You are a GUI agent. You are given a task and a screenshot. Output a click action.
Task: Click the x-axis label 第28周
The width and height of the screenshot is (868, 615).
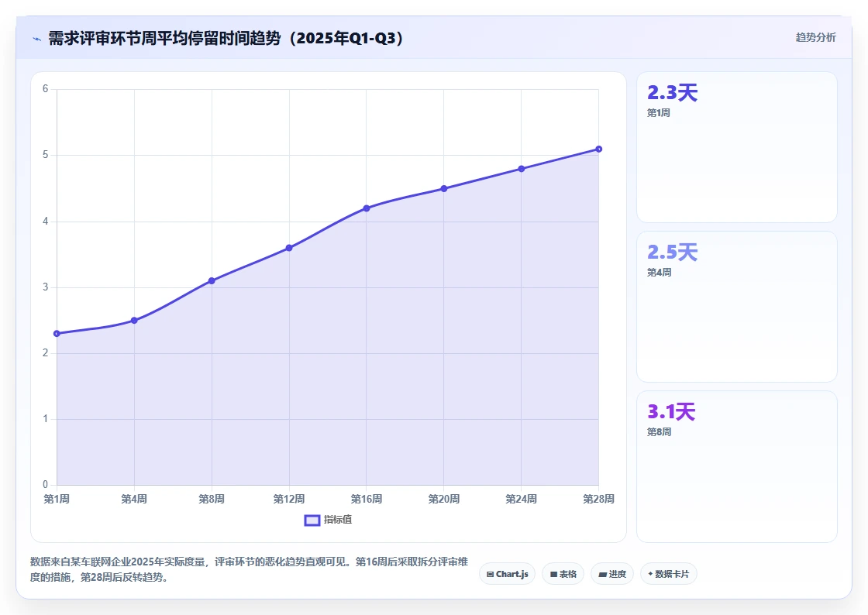point(598,499)
